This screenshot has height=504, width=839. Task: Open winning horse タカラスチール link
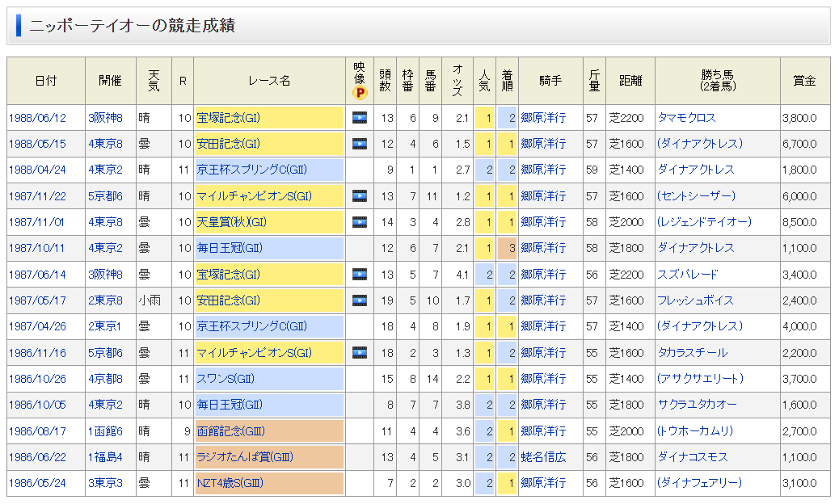pyautogui.click(x=693, y=353)
